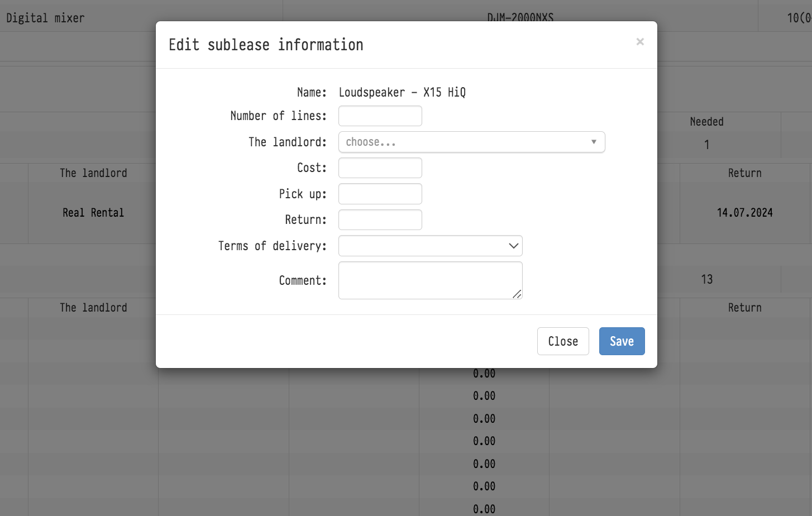Open the landlord 'choose...' dropdown

click(471, 142)
